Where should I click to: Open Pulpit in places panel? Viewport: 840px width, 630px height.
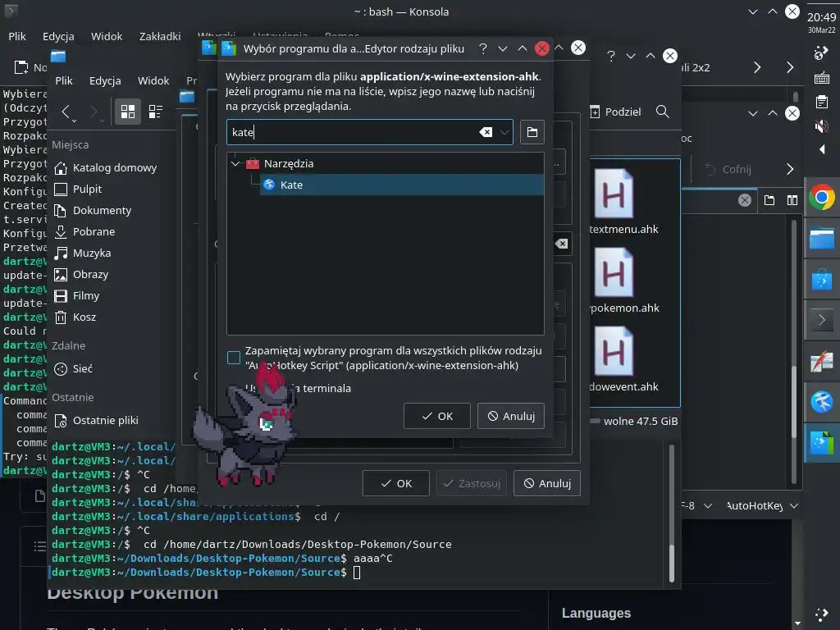tap(78, 189)
